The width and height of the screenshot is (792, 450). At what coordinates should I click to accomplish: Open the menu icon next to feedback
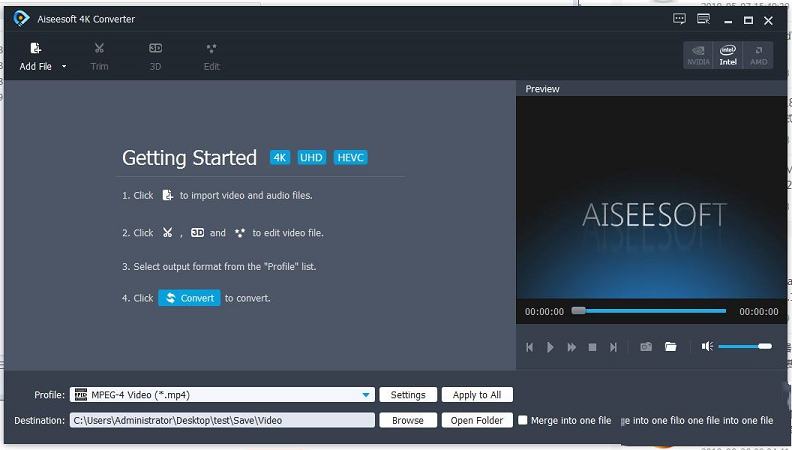(703, 19)
